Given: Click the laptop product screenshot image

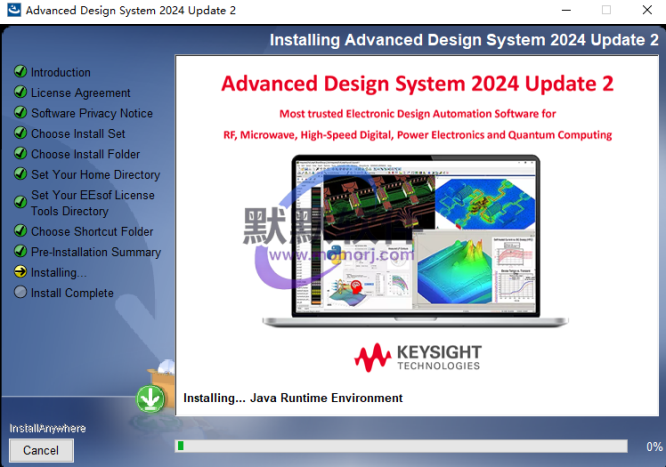Looking at the screenshot, I should (415, 240).
